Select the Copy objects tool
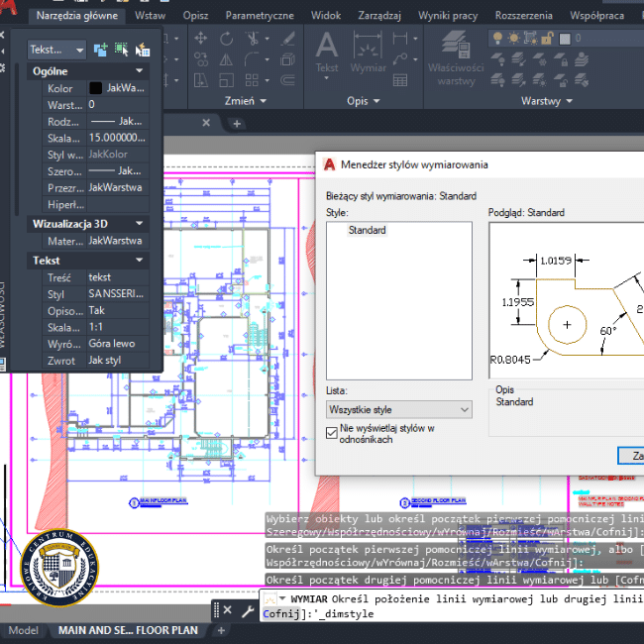The height and width of the screenshot is (644, 644). [x=200, y=59]
